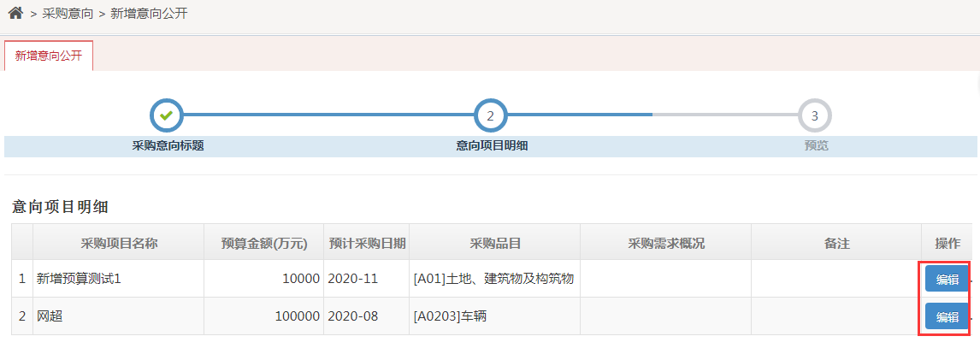
Task: Click the 采购意向标题 step label
Action: (x=168, y=145)
